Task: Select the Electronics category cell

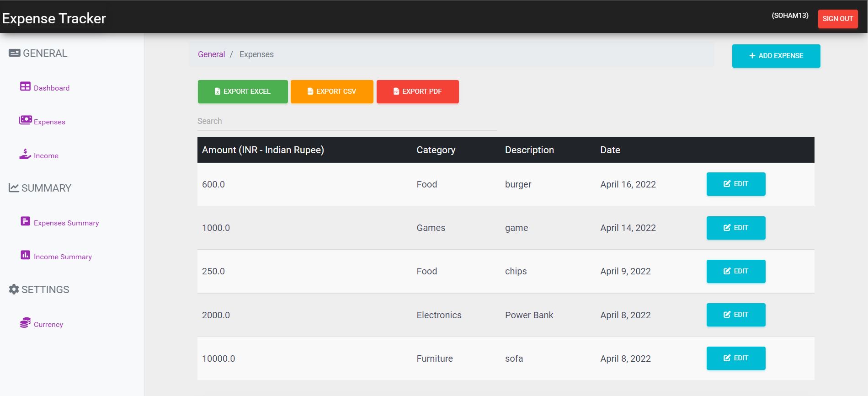Action: [439, 315]
